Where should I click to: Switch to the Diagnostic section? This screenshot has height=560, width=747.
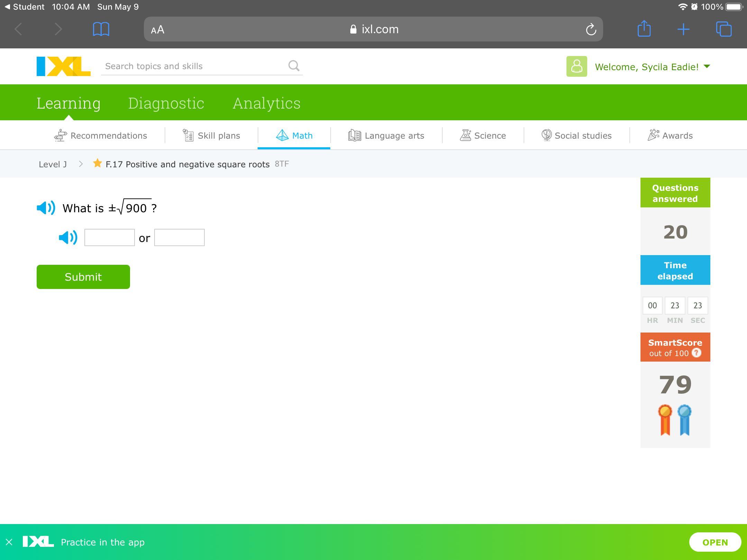pos(166,103)
